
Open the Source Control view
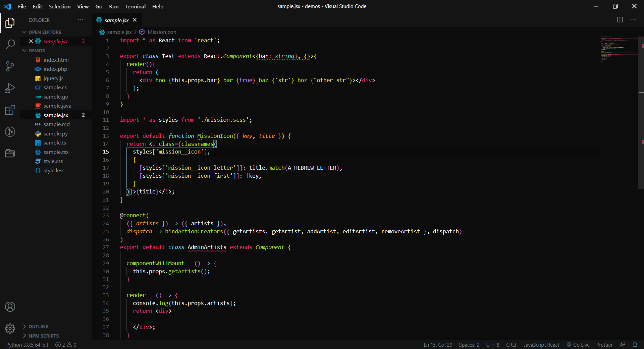(x=10, y=66)
